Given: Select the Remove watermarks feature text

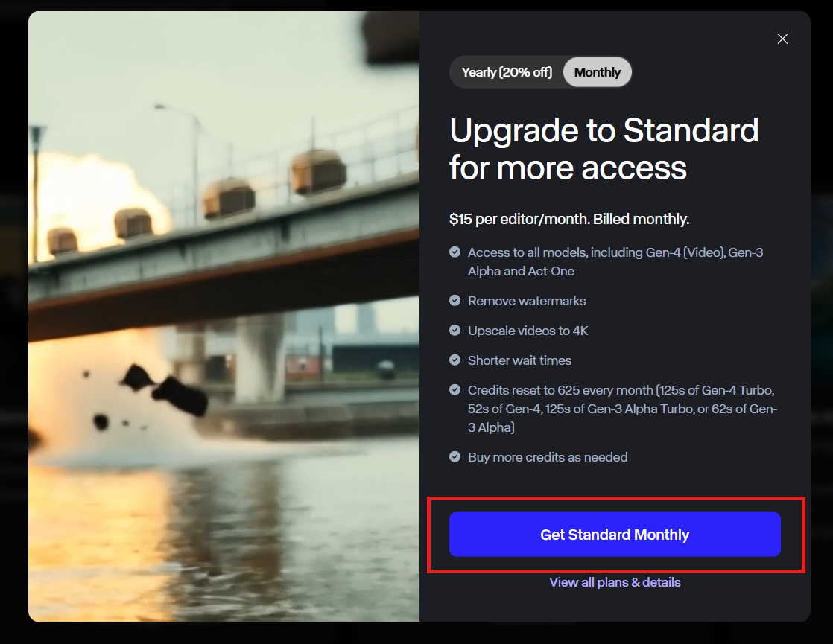Looking at the screenshot, I should pyautogui.click(x=527, y=301).
